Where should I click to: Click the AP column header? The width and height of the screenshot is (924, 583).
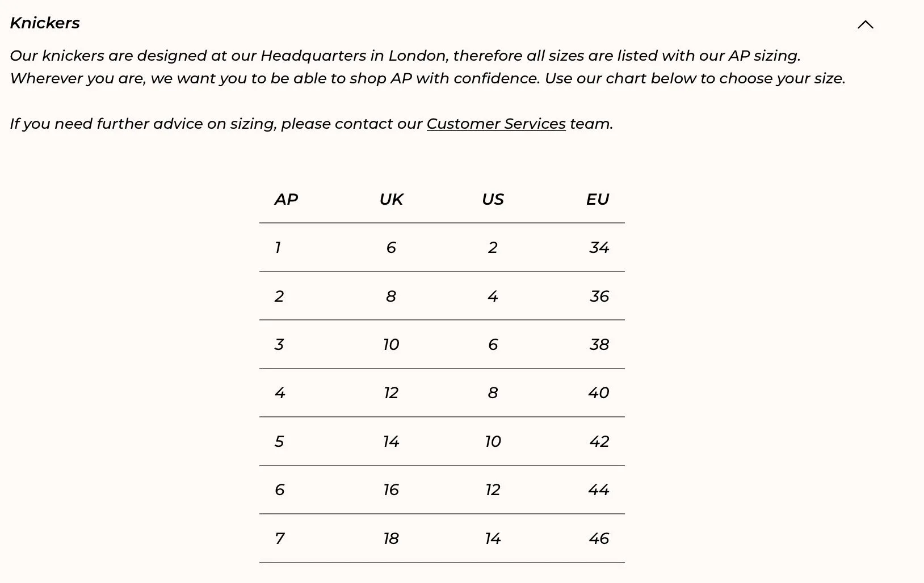click(286, 200)
